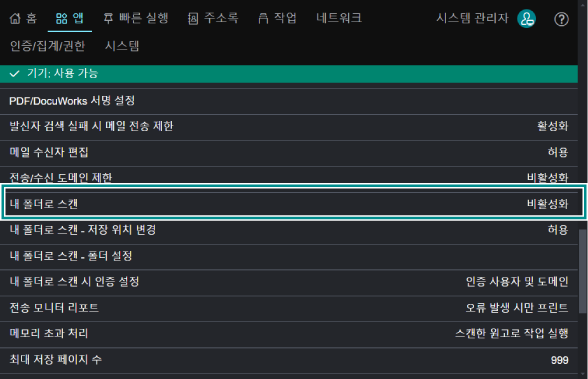Select highlighted 내 폴더로 스캔 row

click(294, 202)
